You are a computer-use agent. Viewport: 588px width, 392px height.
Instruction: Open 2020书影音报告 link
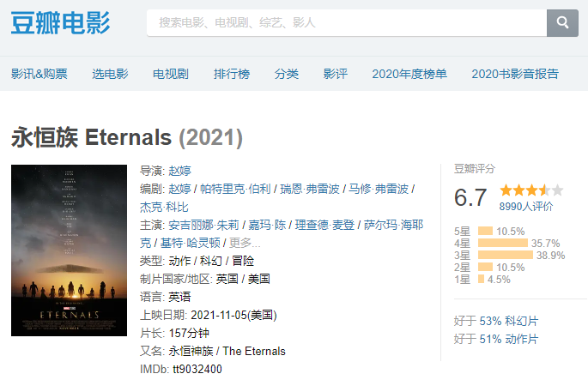tap(515, 74)
